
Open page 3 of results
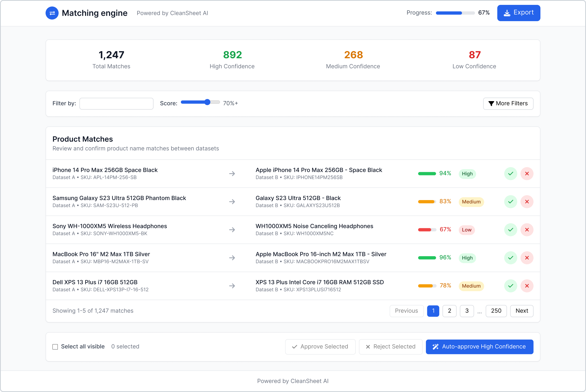click(467, 311)
